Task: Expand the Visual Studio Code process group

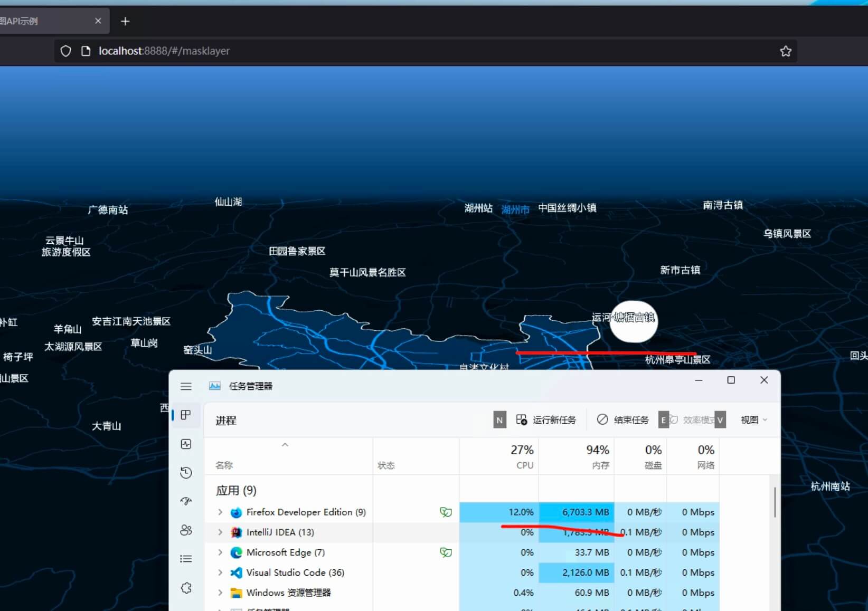Action: click(220, 572)
